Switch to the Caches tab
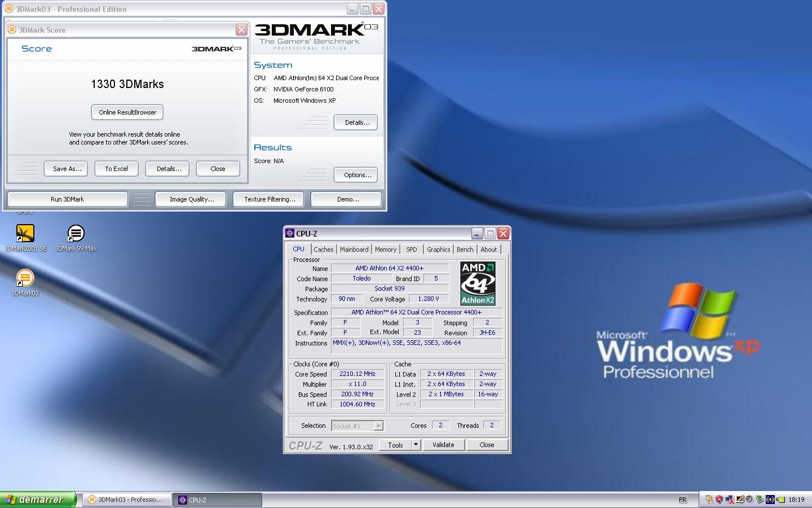Image resolution: width=812 pixels, height=508 pixels. click(x=324, y=249)
